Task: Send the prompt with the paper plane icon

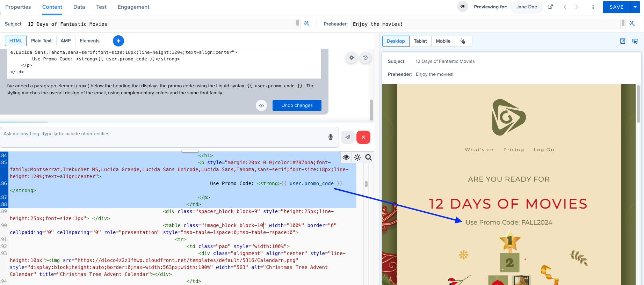Action: (x=348, y=137)
